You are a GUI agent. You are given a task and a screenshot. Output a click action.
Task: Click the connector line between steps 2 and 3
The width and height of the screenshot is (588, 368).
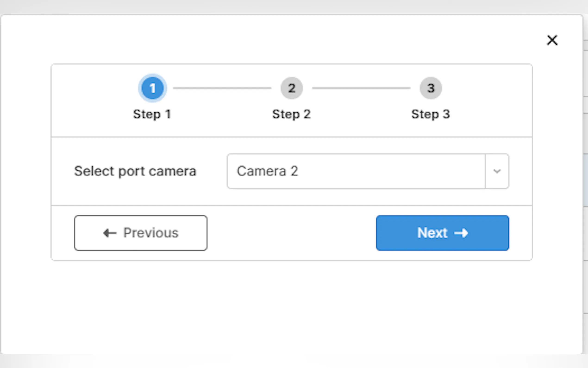[361, 88]
